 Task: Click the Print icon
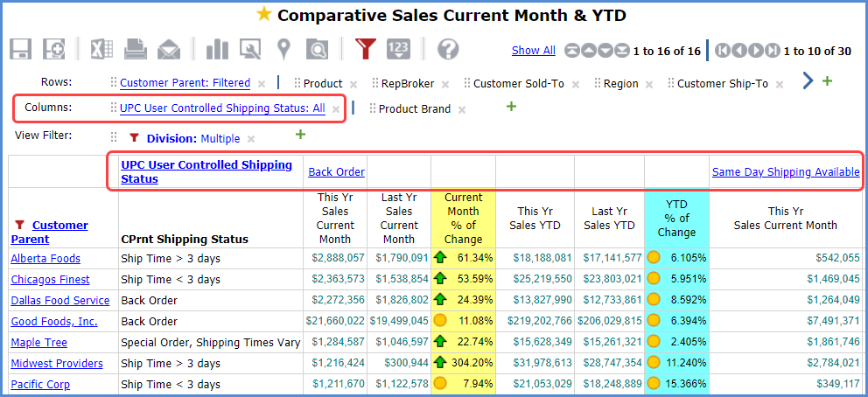click(134, 49)
